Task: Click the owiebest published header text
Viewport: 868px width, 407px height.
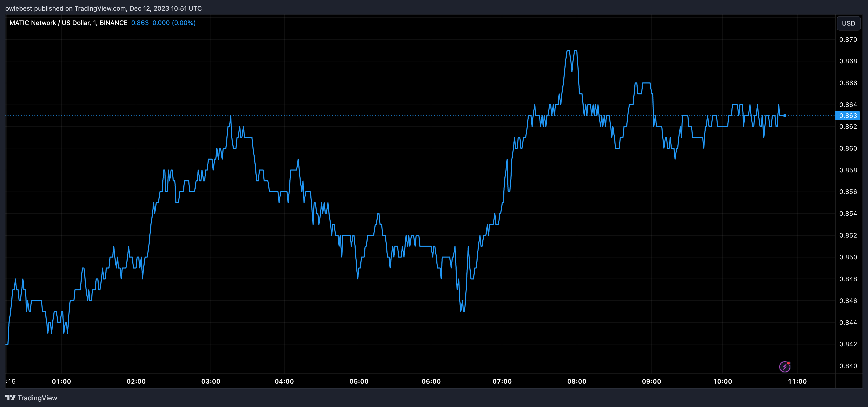Action: coord(103,9)
